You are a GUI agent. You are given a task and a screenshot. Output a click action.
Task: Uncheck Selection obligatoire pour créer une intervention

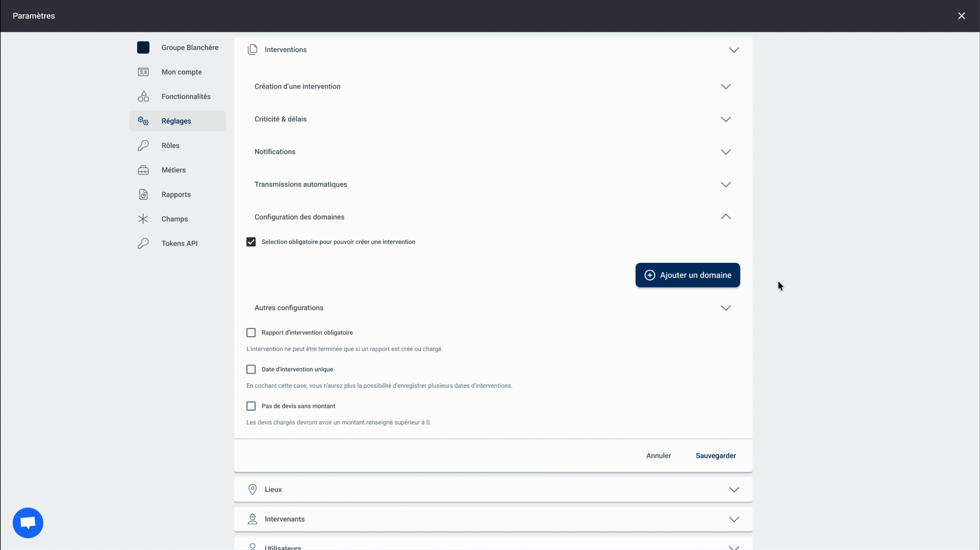pos(251,242)
